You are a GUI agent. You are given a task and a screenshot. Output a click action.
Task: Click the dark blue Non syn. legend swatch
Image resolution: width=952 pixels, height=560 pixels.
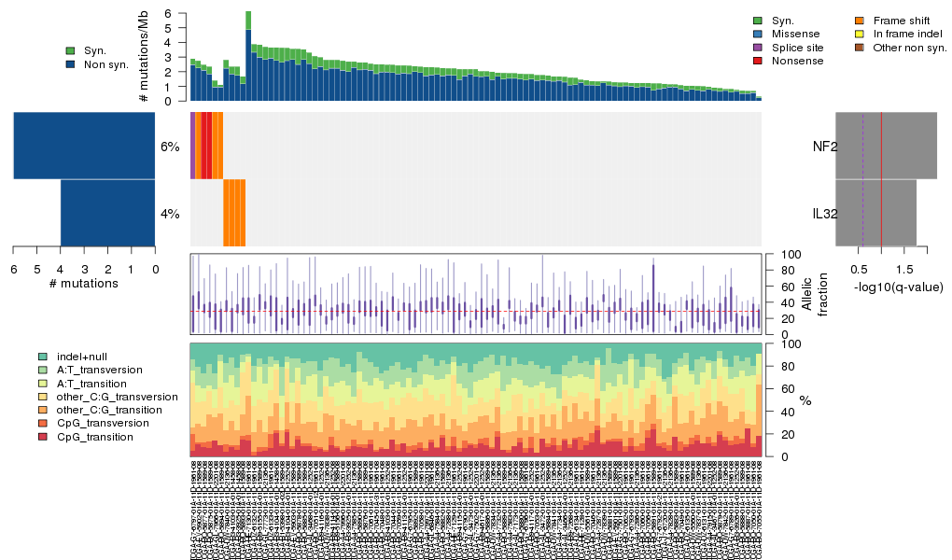[x=70, y=64]
